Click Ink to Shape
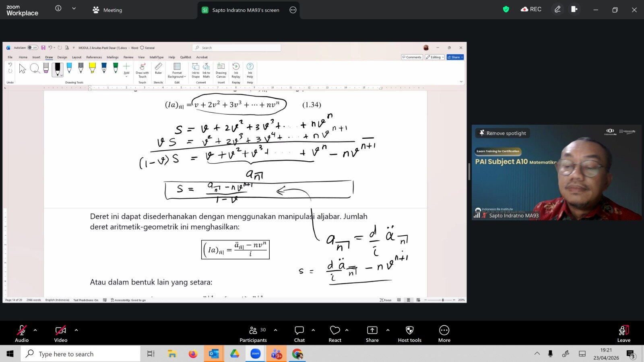The image size is (644, 362). click(196, 70)
